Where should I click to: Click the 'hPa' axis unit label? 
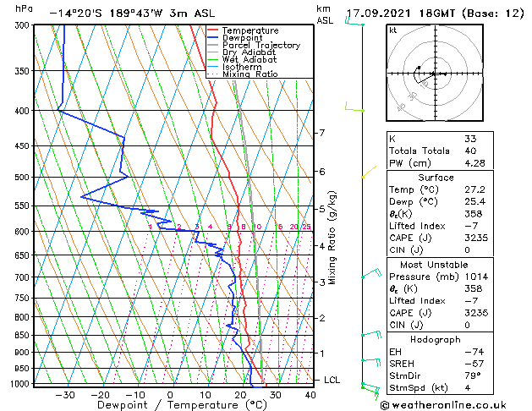pyautogui.click(x=24, y=8)
